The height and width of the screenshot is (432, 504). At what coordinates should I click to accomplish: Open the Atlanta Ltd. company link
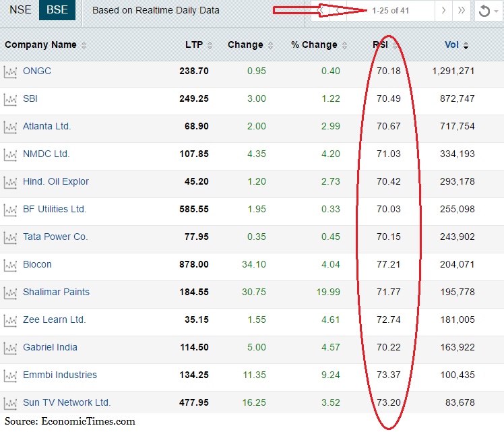click(x=47, y=126)
